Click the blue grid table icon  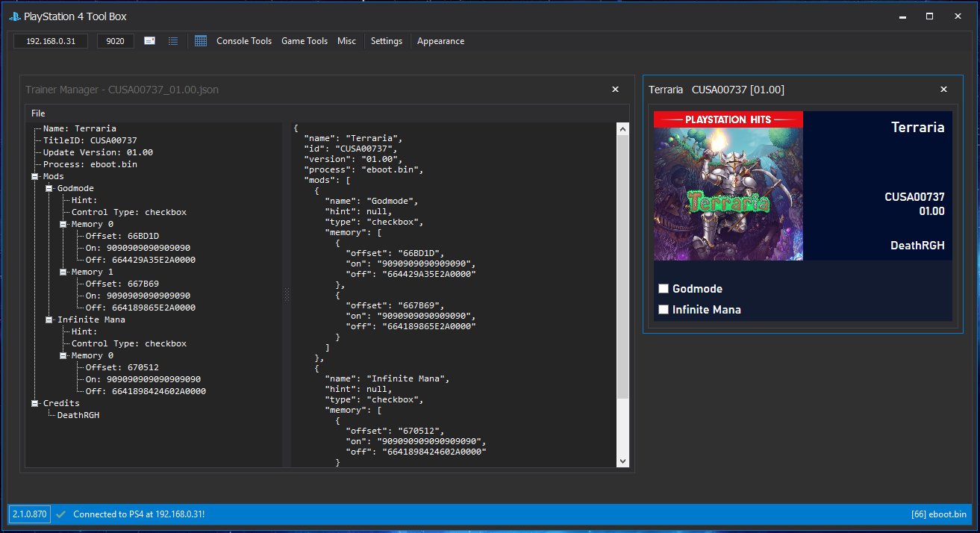[201, 41]
